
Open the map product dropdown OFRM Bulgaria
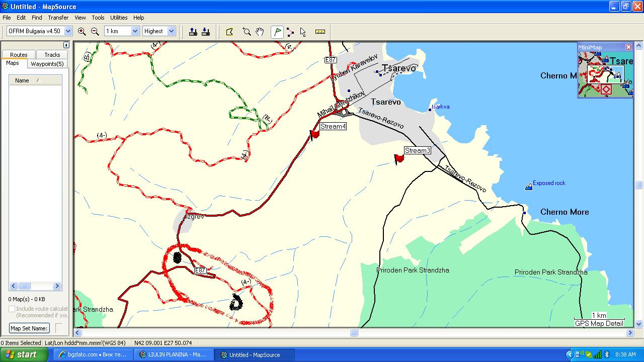coord(68,31)
